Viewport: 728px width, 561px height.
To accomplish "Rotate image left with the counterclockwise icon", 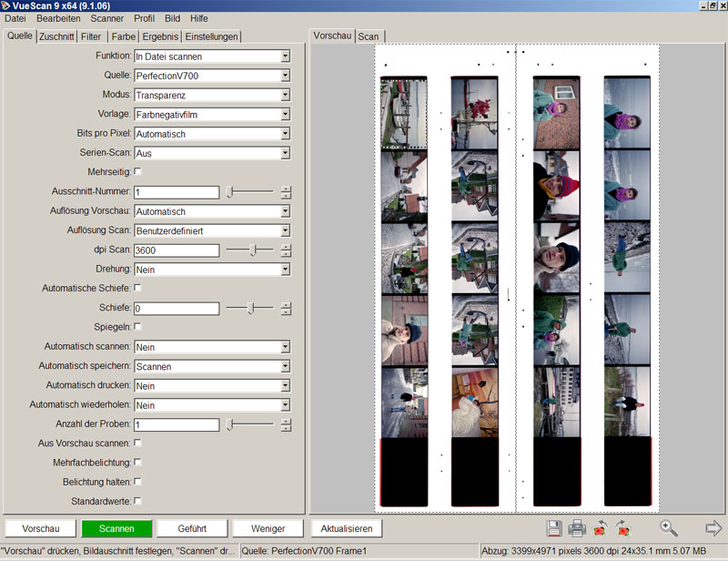I will (x=601, y=528).
